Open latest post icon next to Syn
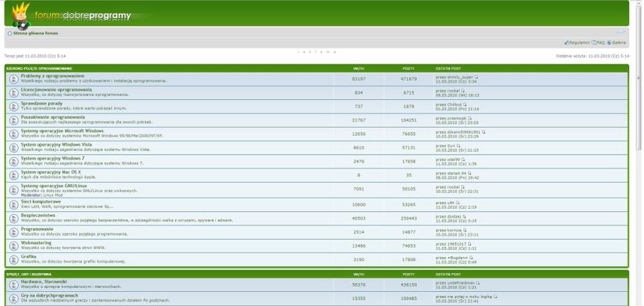This screenshot has height=306, width=644. coord(458,146)
